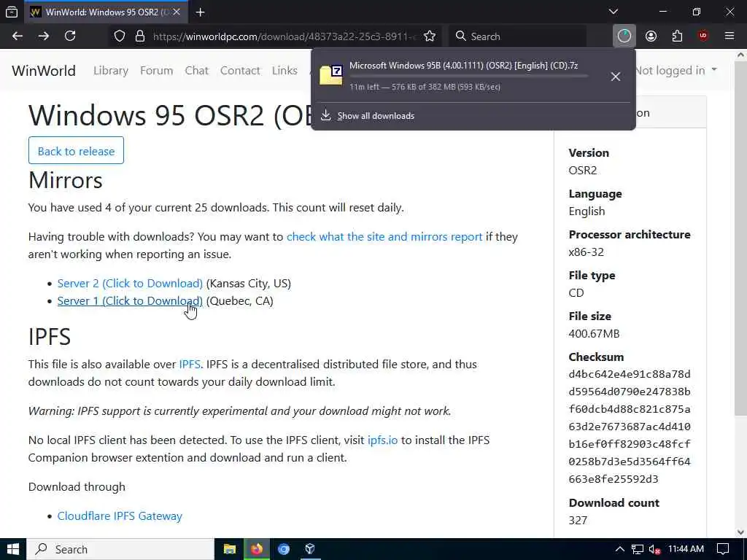Download from Server 1 Quebec
This screenshot has width=747, height=560.
[130, 301]
